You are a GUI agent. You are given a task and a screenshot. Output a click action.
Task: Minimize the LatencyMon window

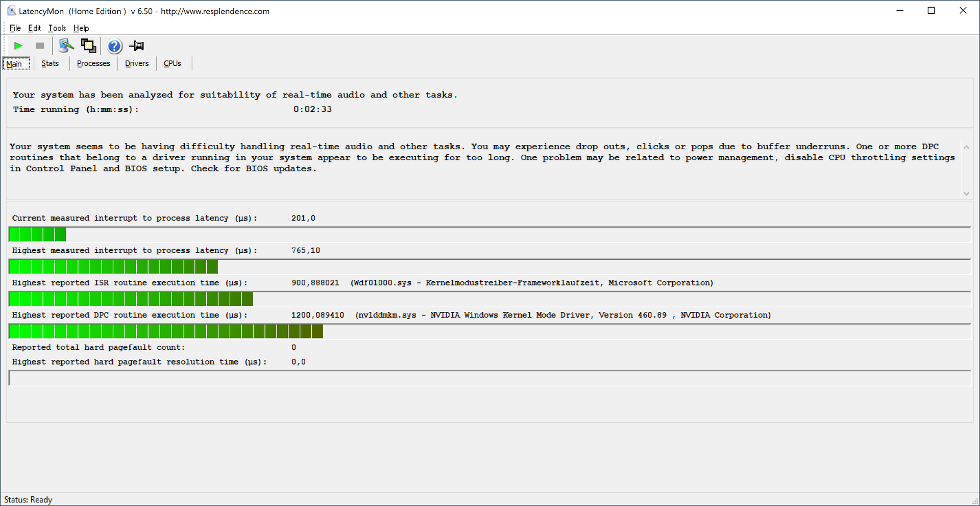900,10
